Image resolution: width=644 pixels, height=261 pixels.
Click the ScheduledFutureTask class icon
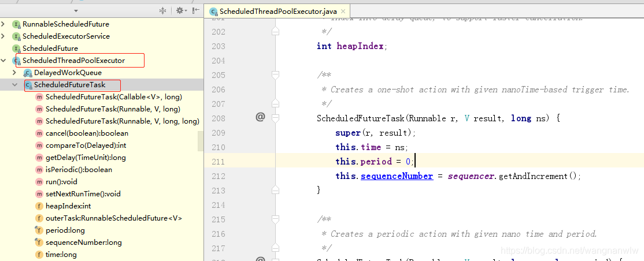[28, 85]
